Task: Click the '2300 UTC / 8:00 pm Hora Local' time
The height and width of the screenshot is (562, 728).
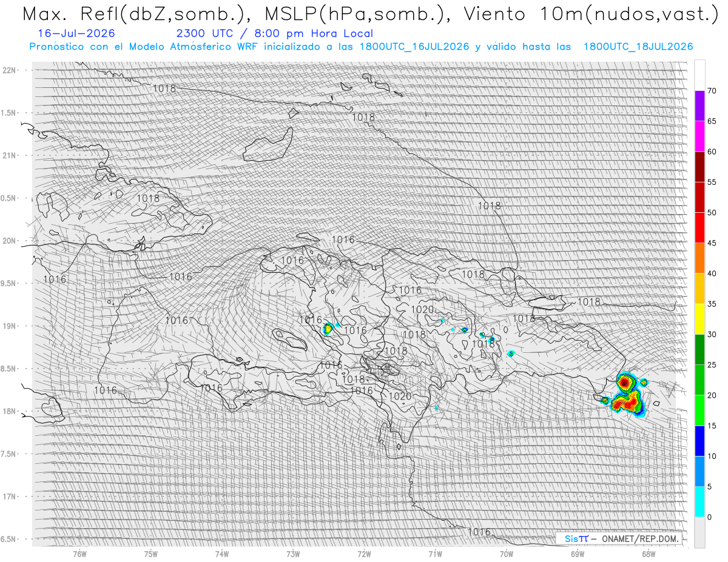Action: click(275, 34)
